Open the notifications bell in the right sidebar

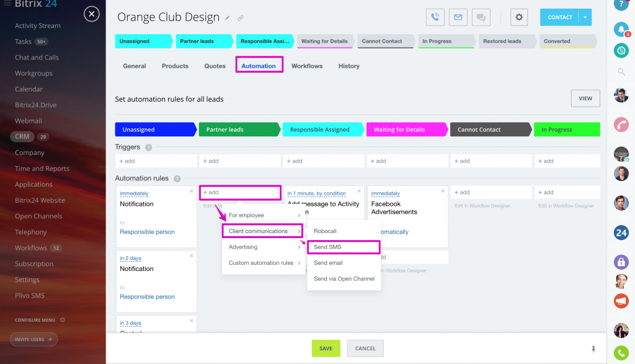coord(621,29)
